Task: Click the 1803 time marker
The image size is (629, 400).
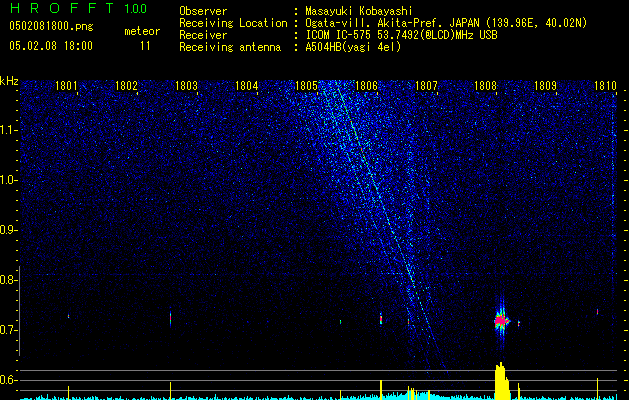Action: pyautogui.click(x=187, y=85)
